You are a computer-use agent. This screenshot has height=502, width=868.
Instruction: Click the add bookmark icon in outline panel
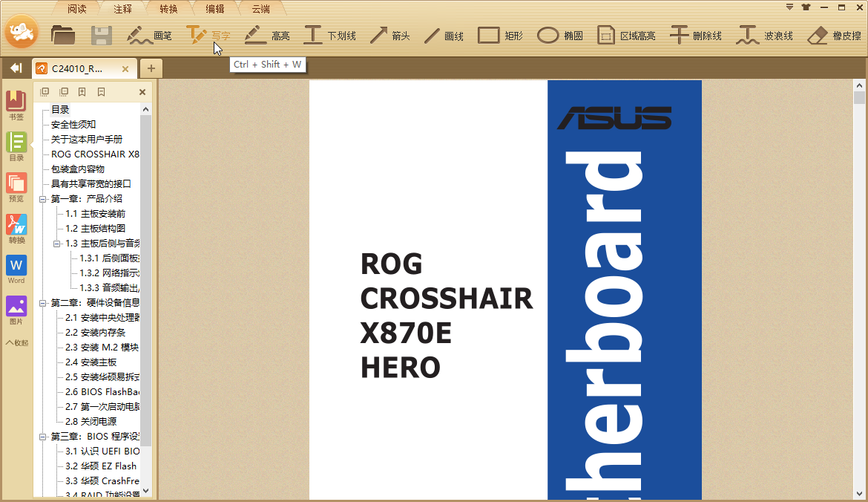82,91
